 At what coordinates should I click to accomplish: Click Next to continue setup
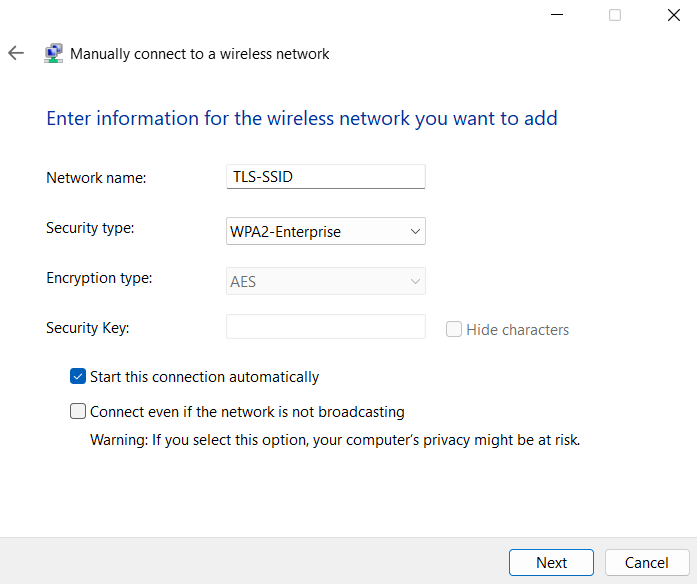551,563
